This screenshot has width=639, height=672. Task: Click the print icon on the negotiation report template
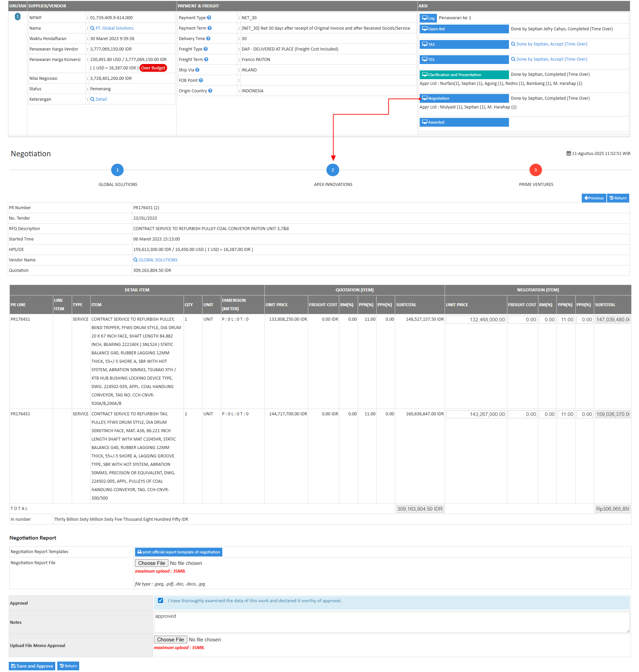tap(140, 552)
